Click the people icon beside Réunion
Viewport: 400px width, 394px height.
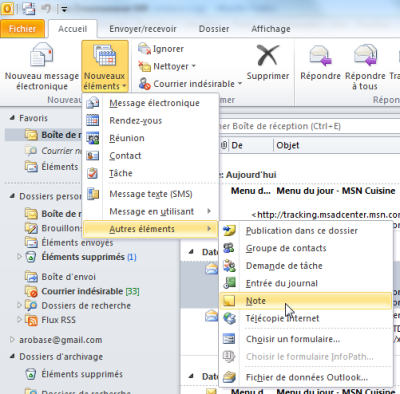pos(93,138)
